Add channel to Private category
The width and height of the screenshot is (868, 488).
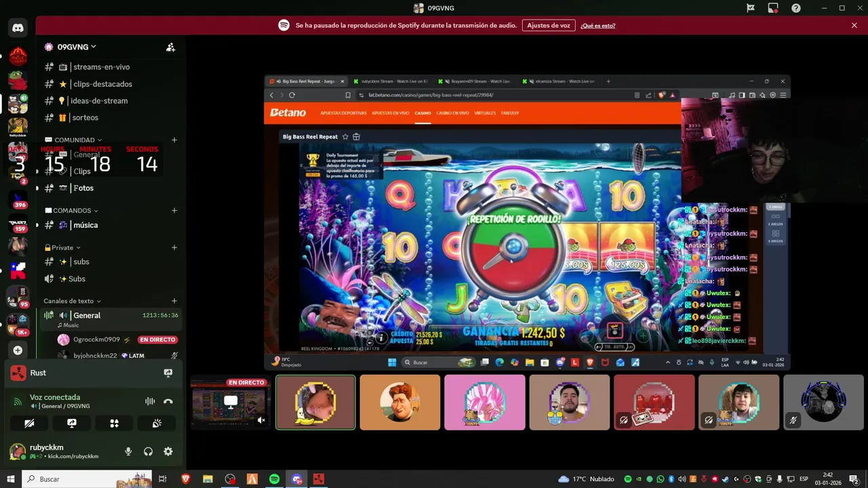click(x=174, y=247)
